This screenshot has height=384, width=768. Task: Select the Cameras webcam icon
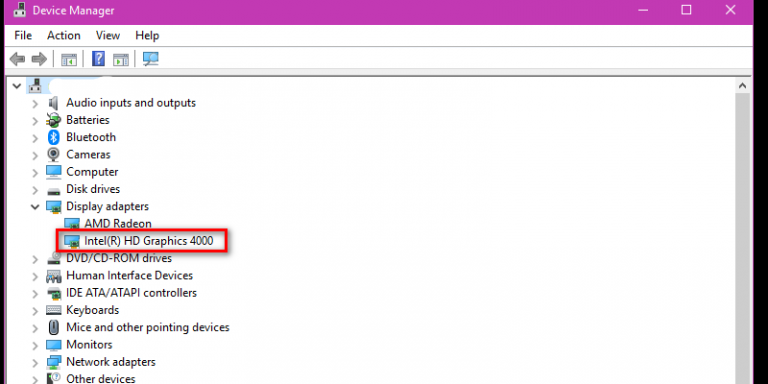(x=53, y=154)
